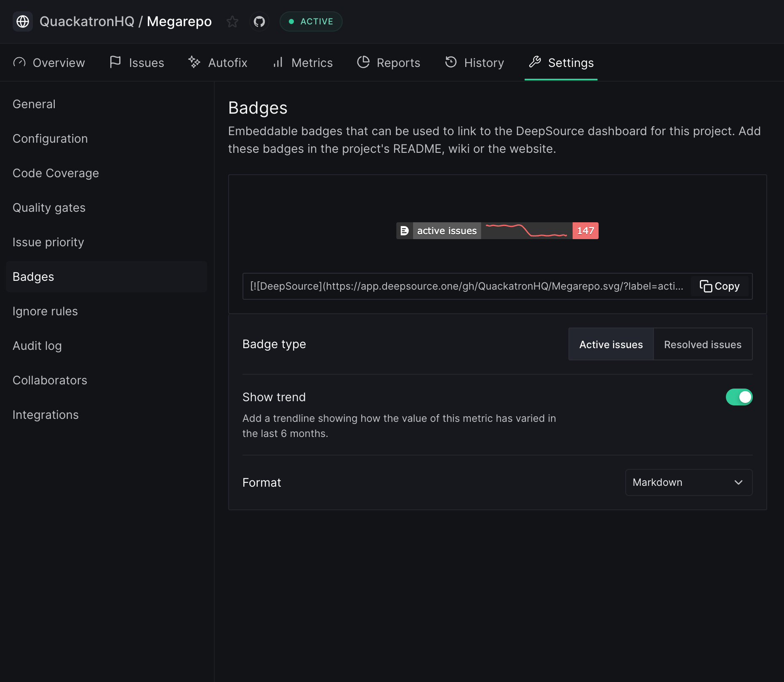This screenshot has width=784, height=682.
Task: Click the 147 count on the badge
Action: click(x=585, y=231)
